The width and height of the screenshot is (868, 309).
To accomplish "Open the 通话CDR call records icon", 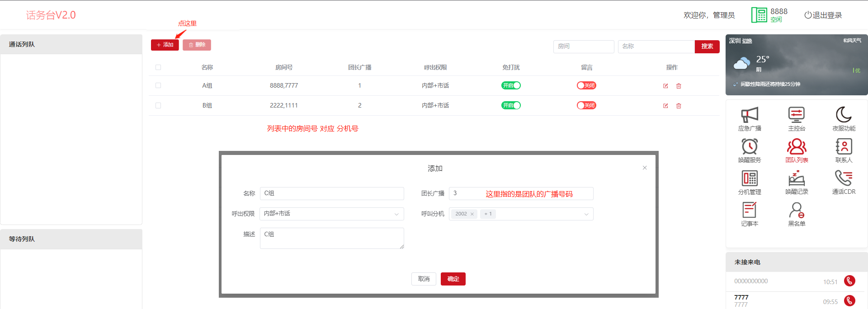I will (844, 182).
